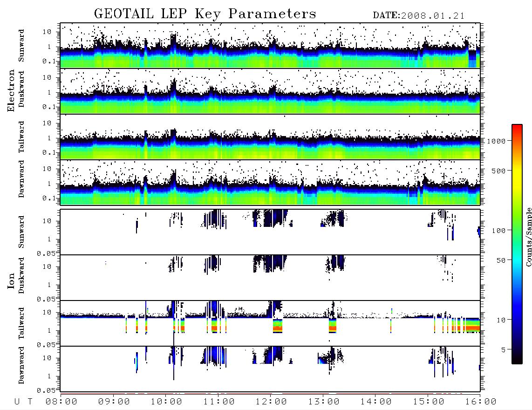This screenshot has width=532, height=410.
Task: Click the 14:00 time axis label
Action: coord(376,402)
